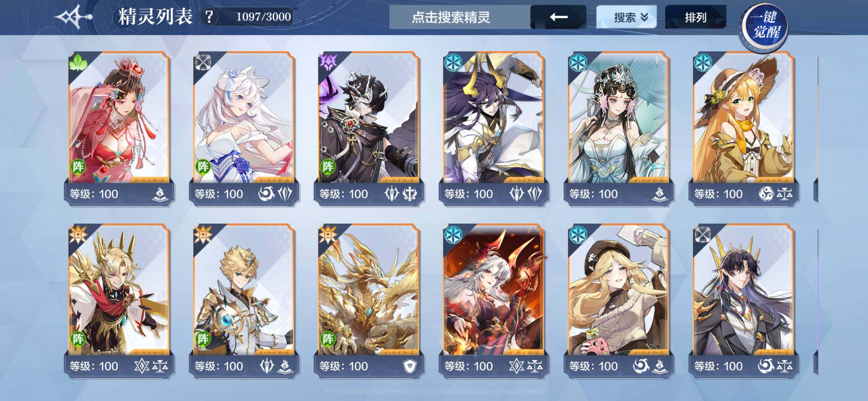This screenshot has width=868, height=401.
Task: Click the green 阵 badge on masked dark card
Action: click(x=328, y=167)
